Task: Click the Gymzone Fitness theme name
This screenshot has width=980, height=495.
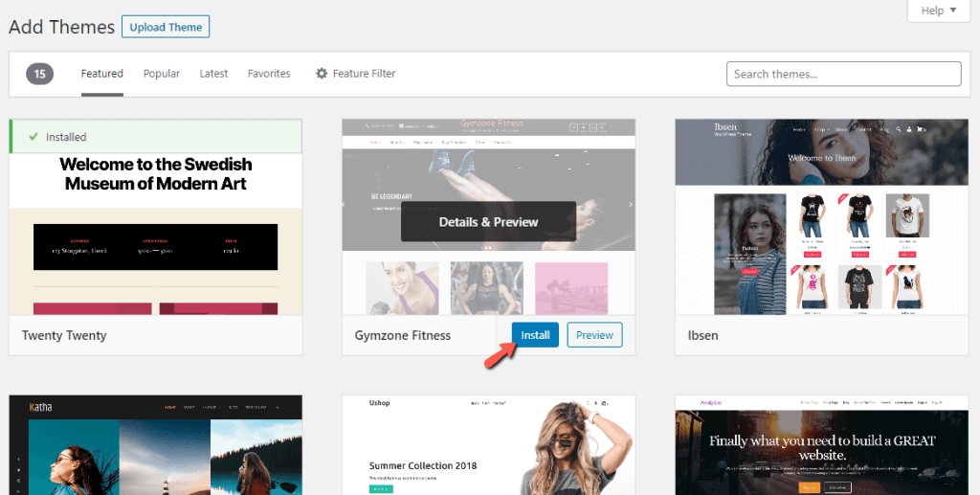Action: click(403, 336)
